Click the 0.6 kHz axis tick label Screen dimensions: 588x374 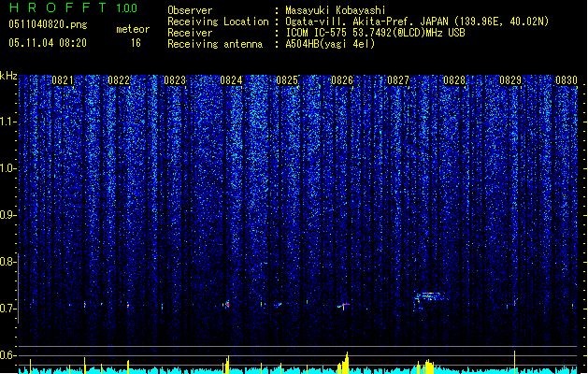click(x=8, y=355)
